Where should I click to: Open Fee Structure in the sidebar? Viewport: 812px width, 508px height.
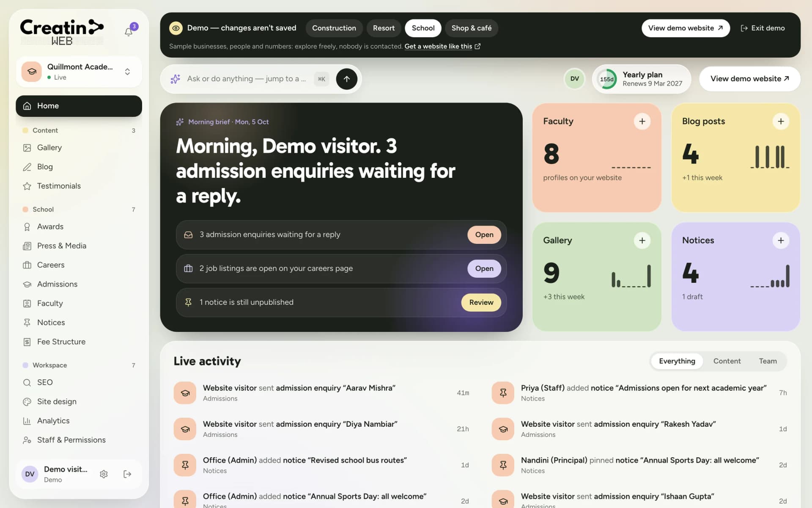pos(79,342)
